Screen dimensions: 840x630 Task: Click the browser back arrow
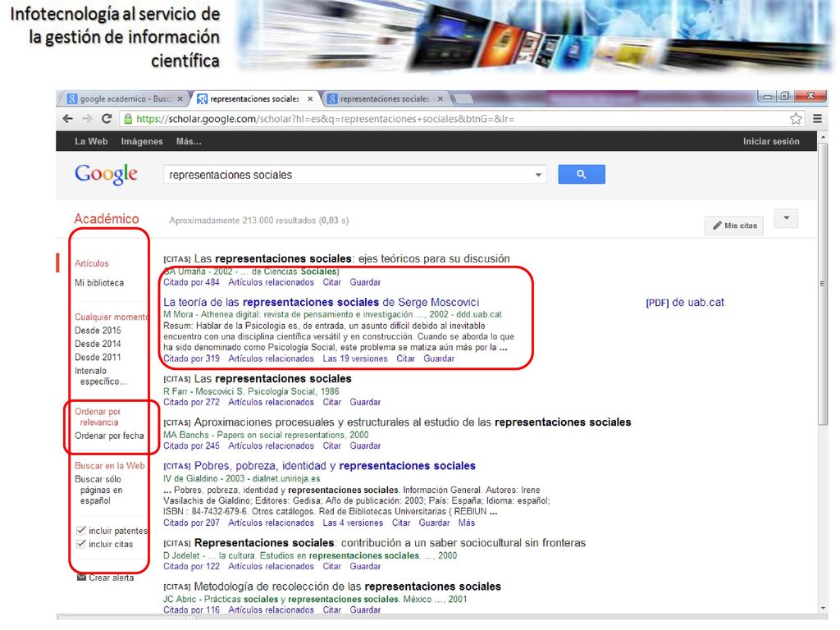pos(67,119)
